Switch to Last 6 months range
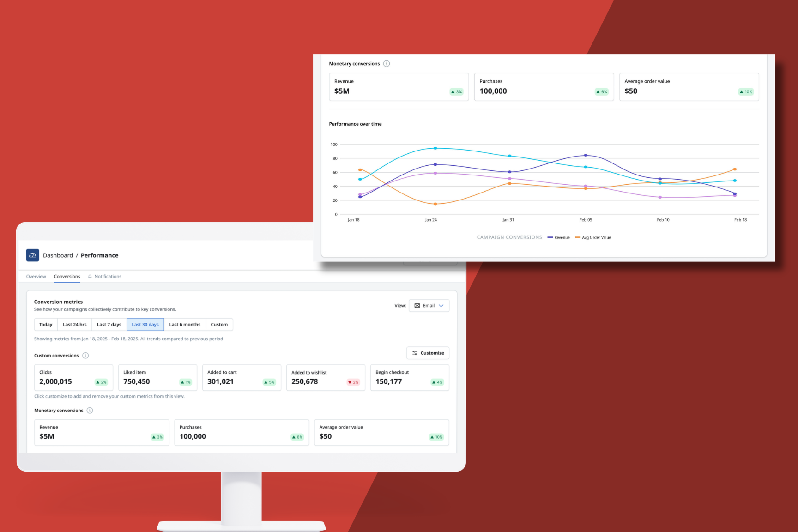This screenshot has width=798, height=532. tap(185, 325)
